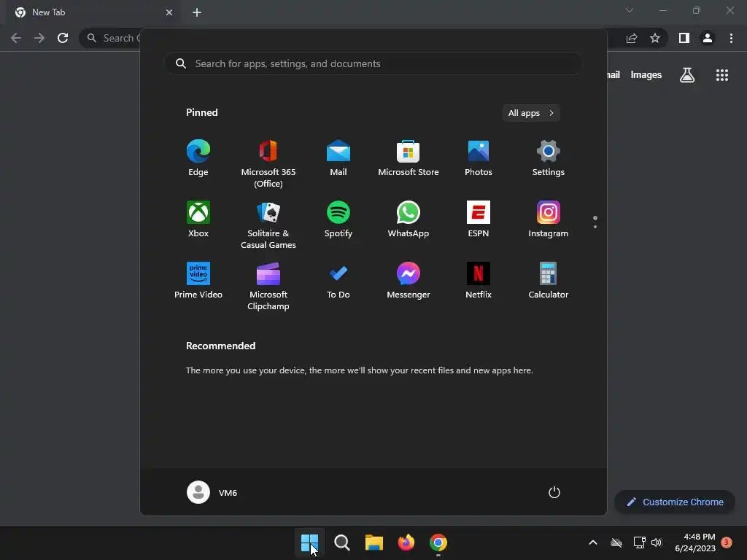Screen dimensions: 747x560
Task: Open the Edge pinned app
Action: pos(198,158)
